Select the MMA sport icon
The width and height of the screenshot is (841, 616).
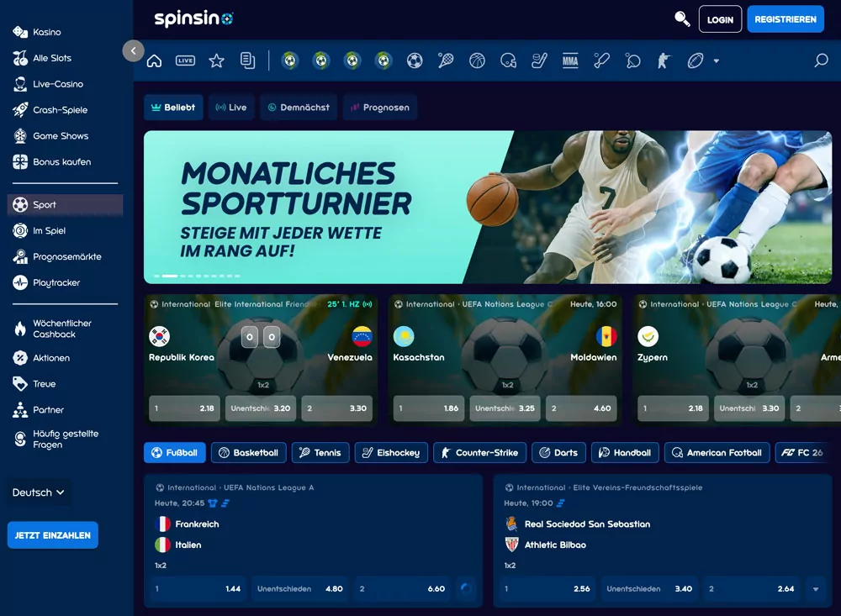click(x=570, y=61)
